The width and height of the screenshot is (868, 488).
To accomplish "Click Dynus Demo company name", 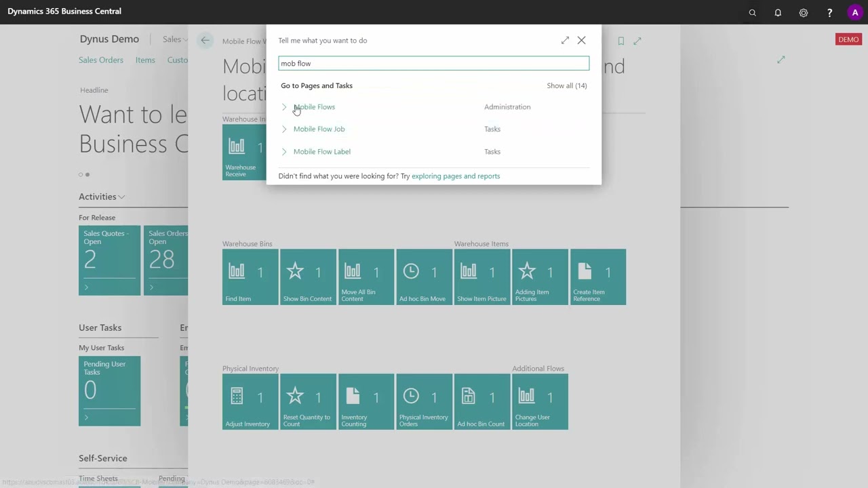I will pos(109,39).
